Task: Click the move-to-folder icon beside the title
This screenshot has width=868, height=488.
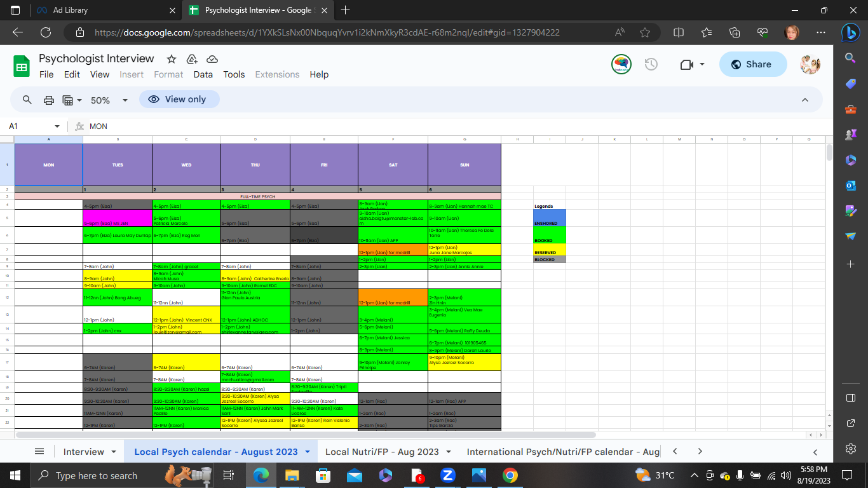Action: 192,59
